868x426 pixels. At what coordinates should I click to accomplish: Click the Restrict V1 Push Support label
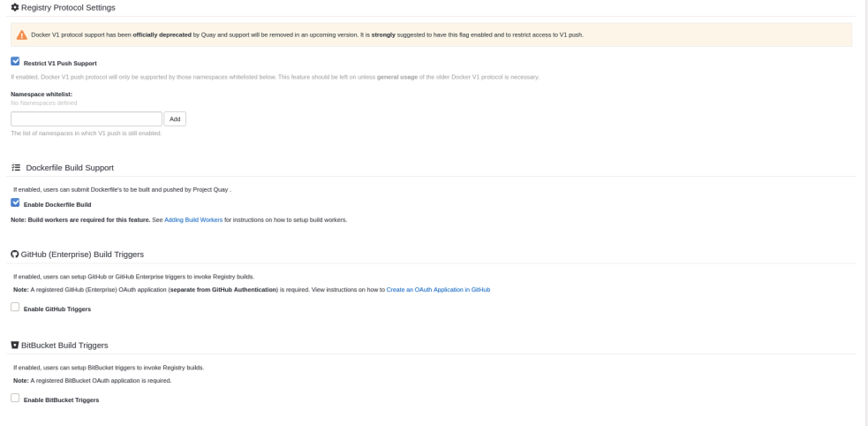point(60,64)
